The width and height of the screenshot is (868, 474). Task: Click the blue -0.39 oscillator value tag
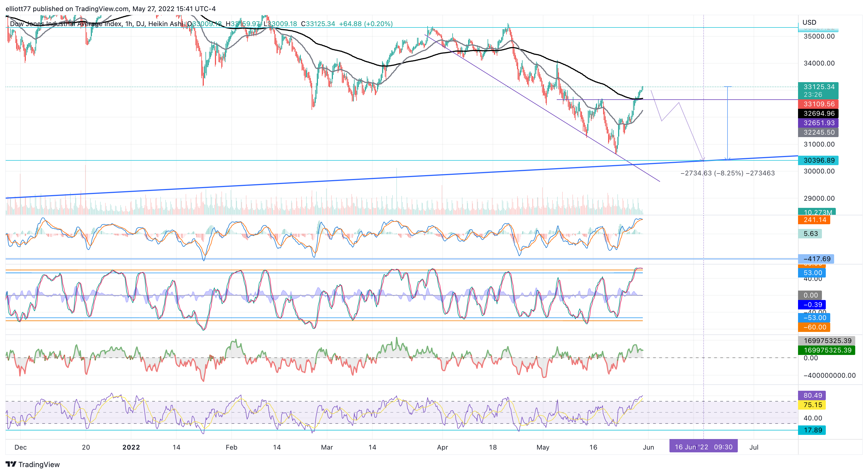812,304
